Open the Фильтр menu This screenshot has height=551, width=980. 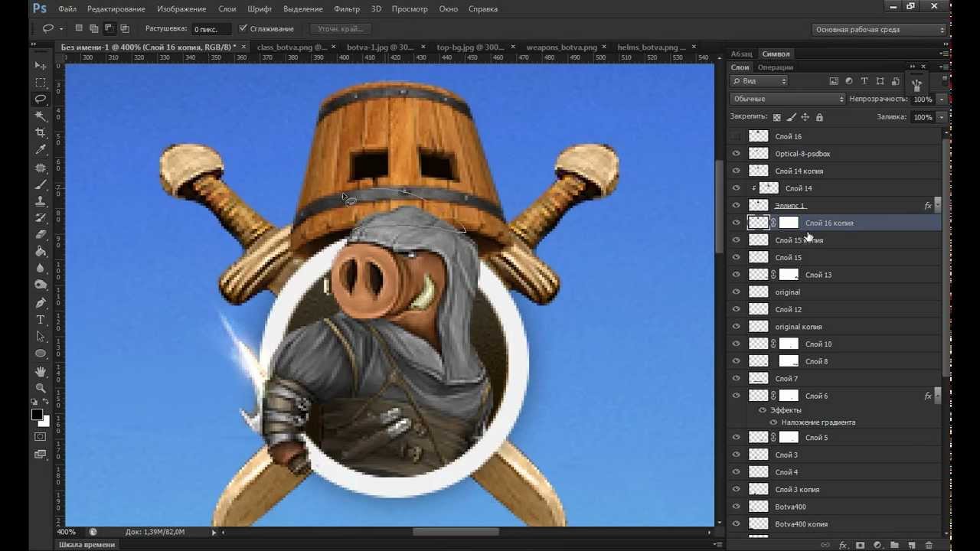pos(347,8)
